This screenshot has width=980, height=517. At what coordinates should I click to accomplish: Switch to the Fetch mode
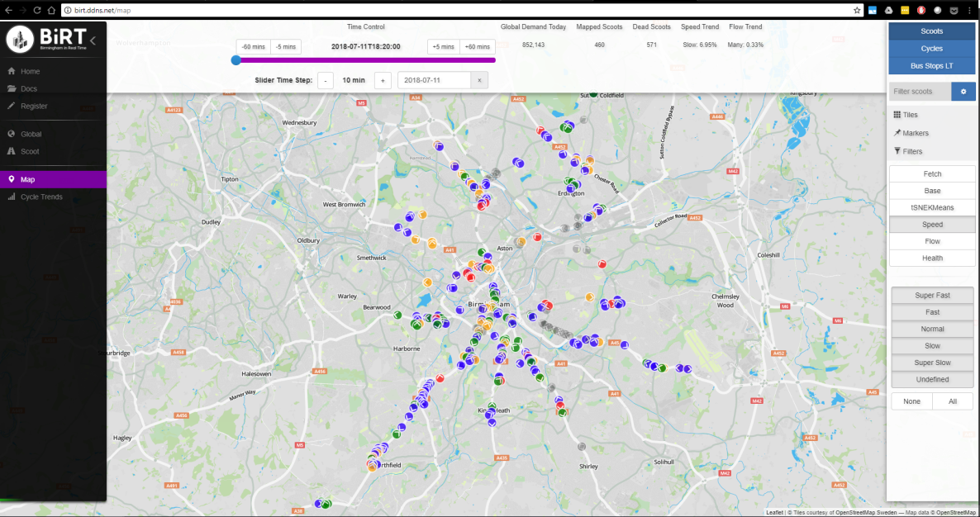click(x=932, y=173)
